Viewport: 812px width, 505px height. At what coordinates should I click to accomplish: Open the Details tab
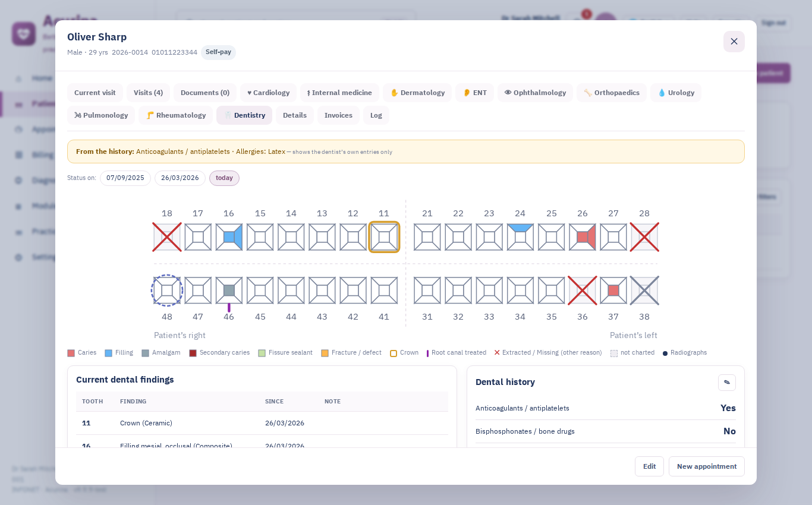pyautogui.click(x=295, y=115)
